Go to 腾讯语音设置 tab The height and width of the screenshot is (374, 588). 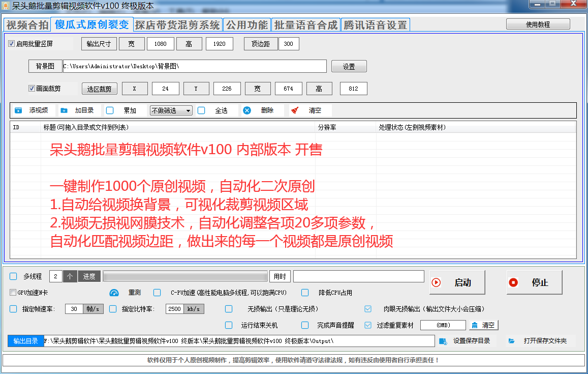[376, 25]
